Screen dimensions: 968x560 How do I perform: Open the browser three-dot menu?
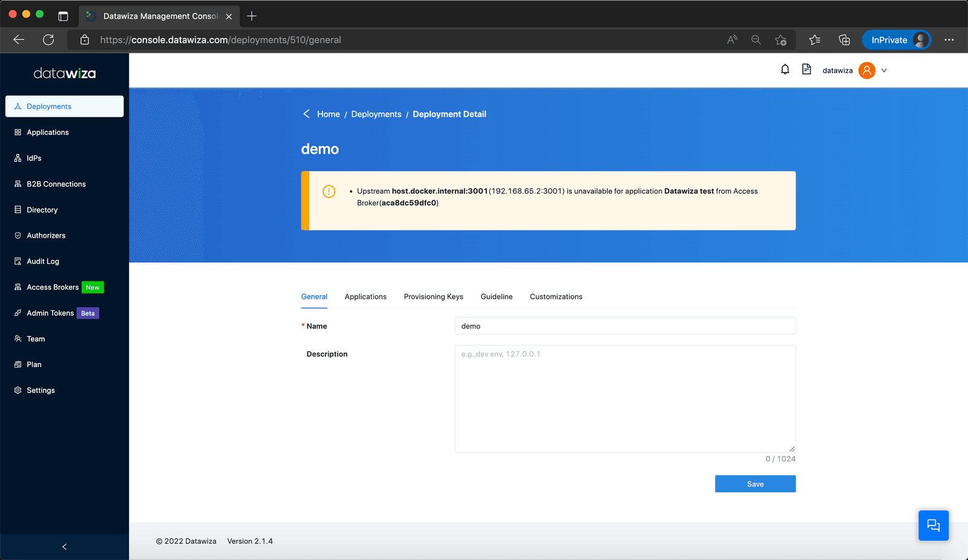[x=949, y=40]
